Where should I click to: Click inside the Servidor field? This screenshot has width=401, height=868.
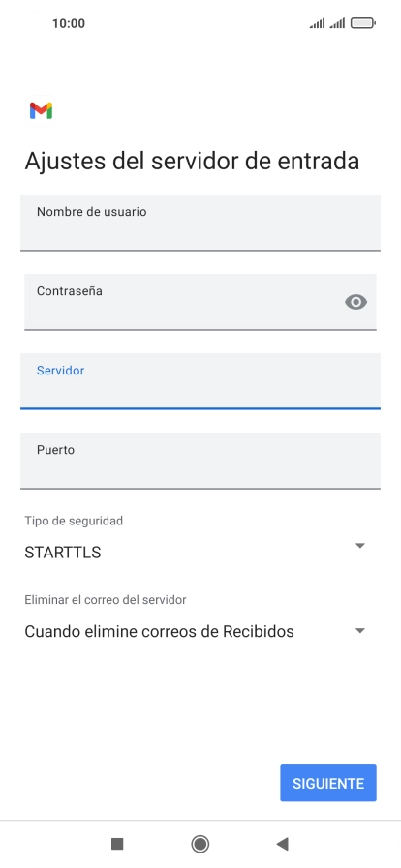[x=200, y=381]
